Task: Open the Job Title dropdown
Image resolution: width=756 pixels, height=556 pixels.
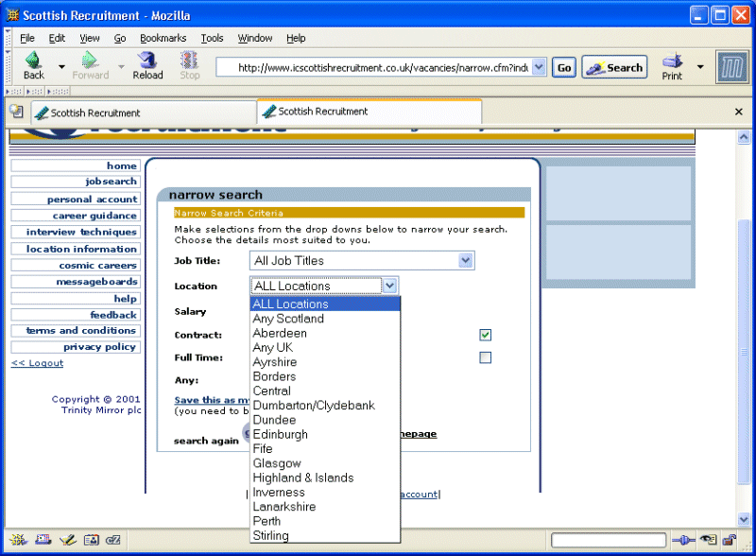Action: click(362, 261)
